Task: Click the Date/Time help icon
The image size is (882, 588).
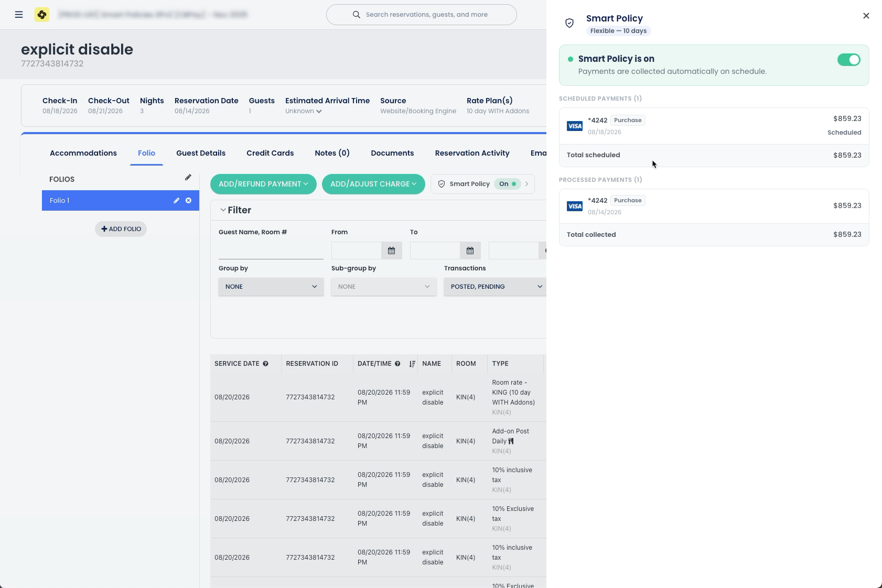Action: [x=398, y=364]
